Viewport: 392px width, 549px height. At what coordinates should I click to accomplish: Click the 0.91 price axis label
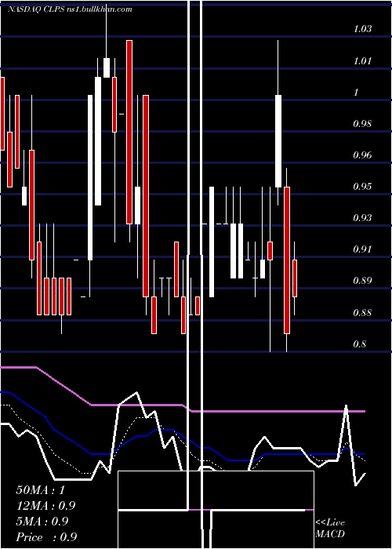coord(362,249)
